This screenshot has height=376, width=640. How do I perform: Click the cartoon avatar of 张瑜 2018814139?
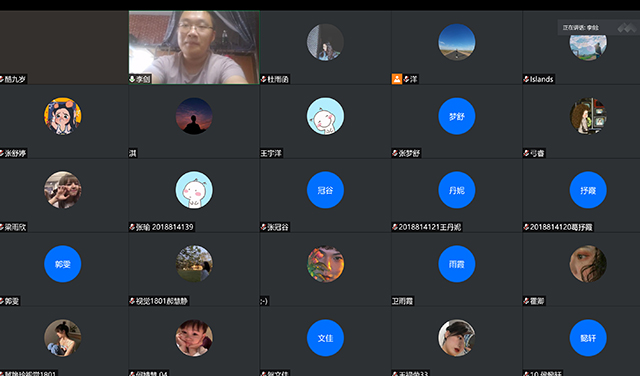(x=194, y=190)
